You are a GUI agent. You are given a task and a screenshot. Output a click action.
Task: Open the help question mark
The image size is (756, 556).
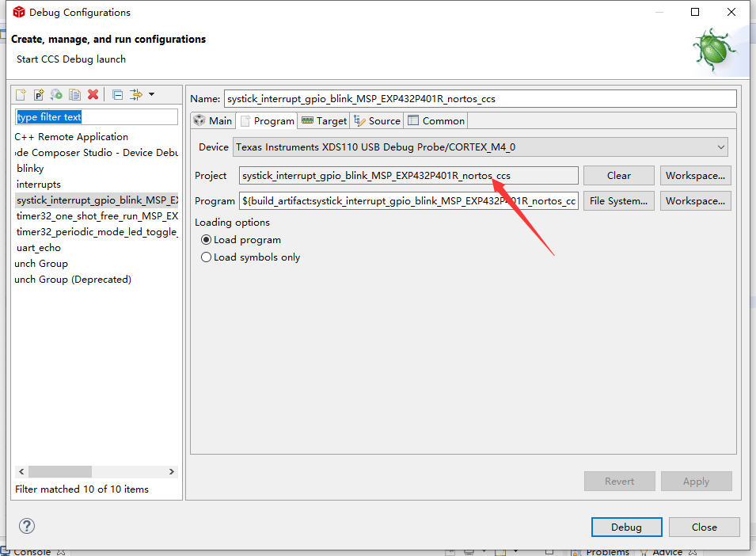tap(28, 525)
